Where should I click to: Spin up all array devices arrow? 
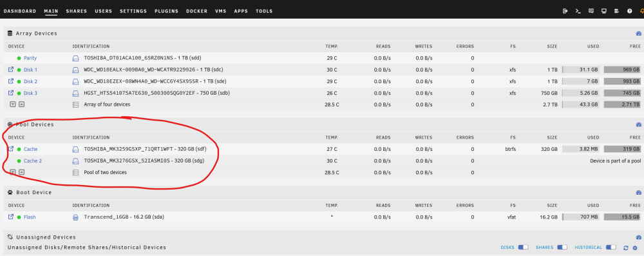22,104
